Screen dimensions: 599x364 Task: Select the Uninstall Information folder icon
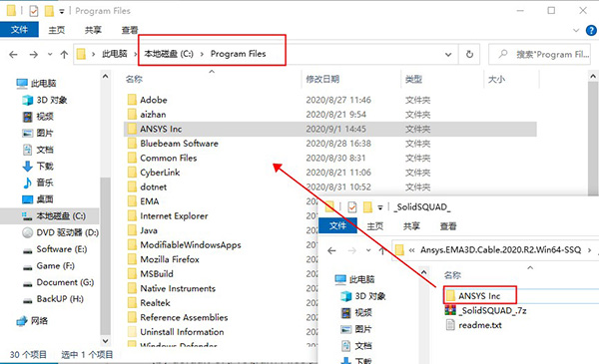click(x=132, y=331)
